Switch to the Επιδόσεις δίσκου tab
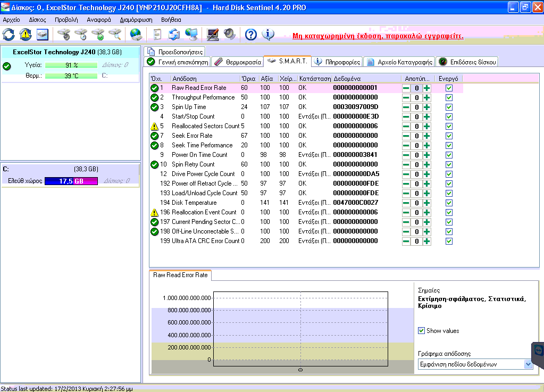 coord(467,62)
